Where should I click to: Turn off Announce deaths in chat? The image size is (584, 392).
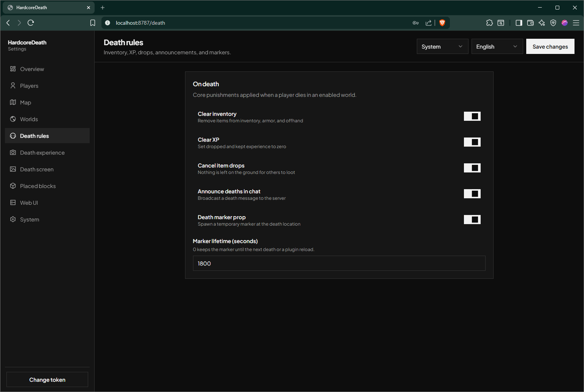click(x=472, y=194)
